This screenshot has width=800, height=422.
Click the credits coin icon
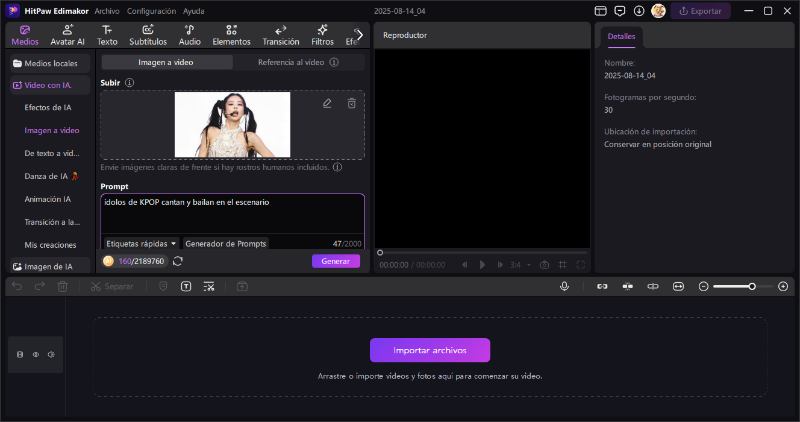[108, 261]
